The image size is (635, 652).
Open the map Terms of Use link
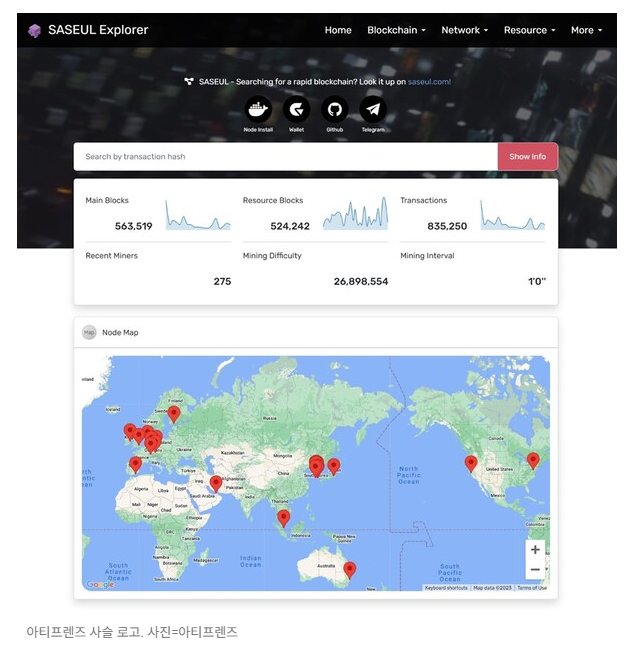pos(532,588)
